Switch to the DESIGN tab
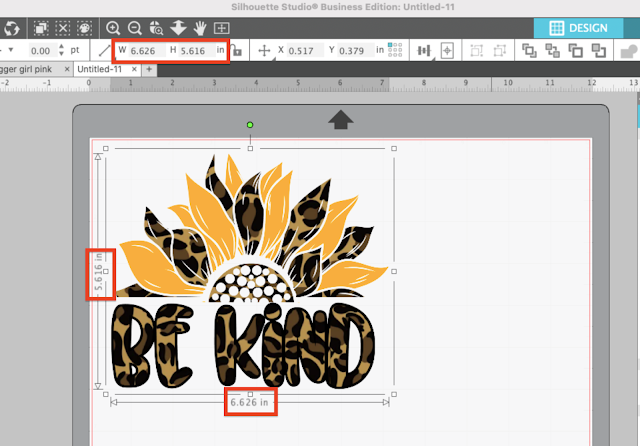The image size is (640, 446). pyautogui.click(x=578, y=28)
